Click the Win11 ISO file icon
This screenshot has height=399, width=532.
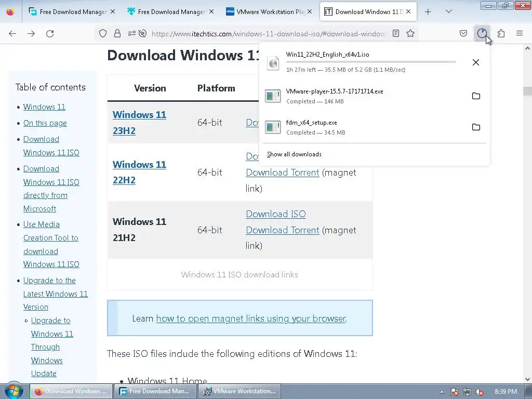pos(273,63)
